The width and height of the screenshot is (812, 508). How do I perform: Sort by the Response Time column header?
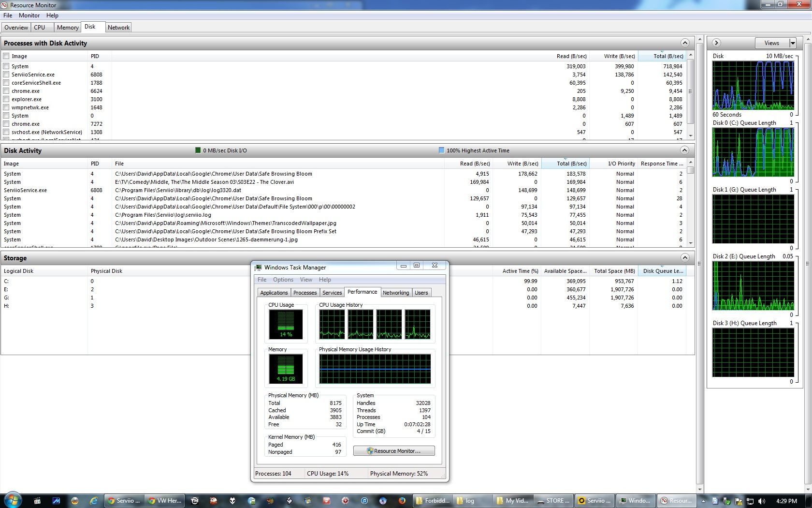pos(661,164)
